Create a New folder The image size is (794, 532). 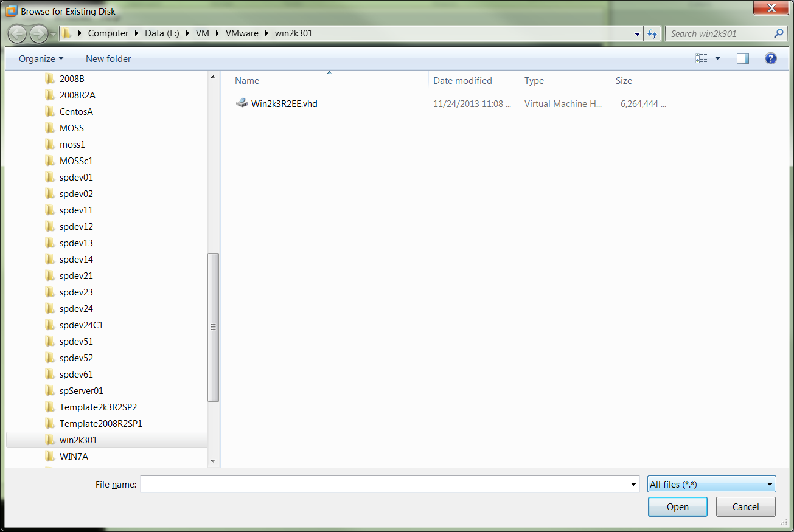coord(108,58)
